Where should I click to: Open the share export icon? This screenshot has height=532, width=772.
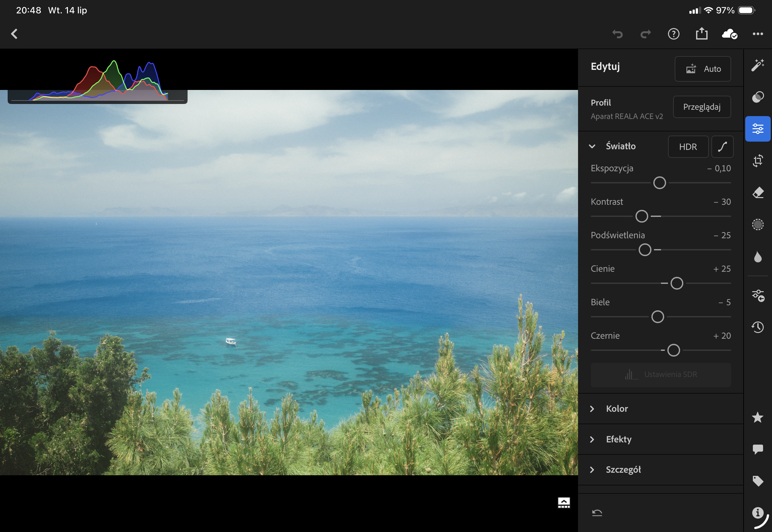pos(702,33)
